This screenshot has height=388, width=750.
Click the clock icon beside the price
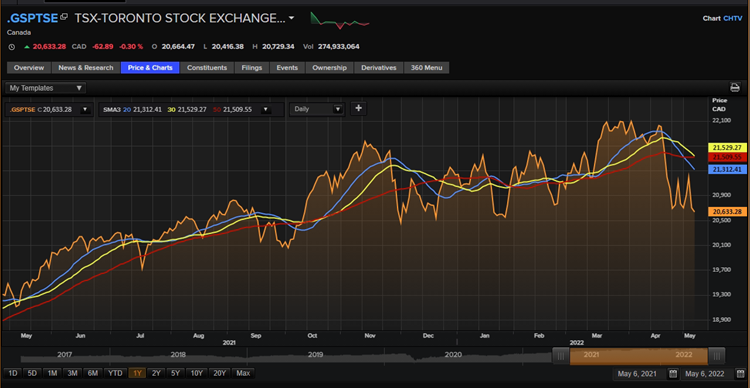pyautogui.click(x=12, y=47)
